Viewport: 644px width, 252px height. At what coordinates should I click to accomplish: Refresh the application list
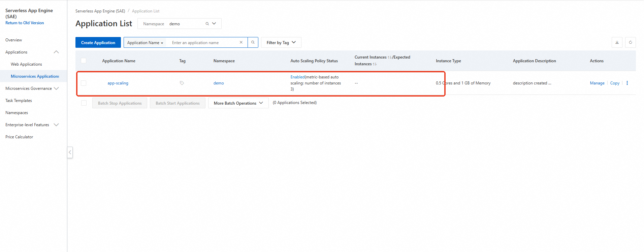631,42
